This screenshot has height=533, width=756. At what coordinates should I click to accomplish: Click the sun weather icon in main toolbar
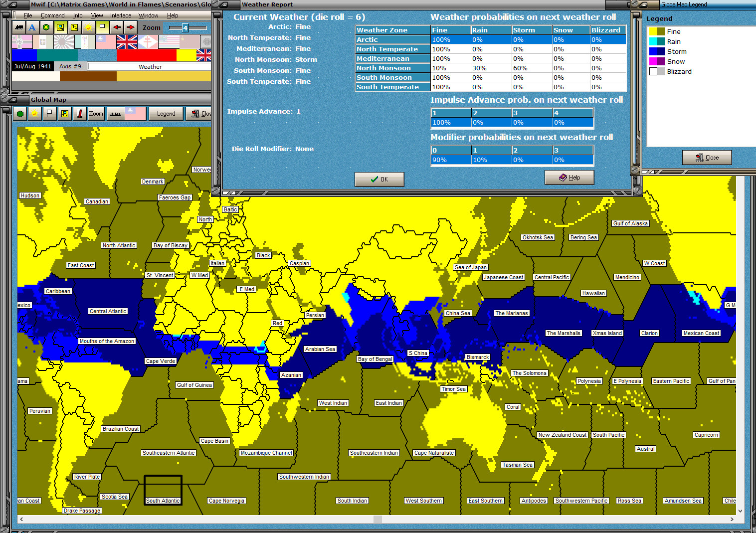coord(88,27)
